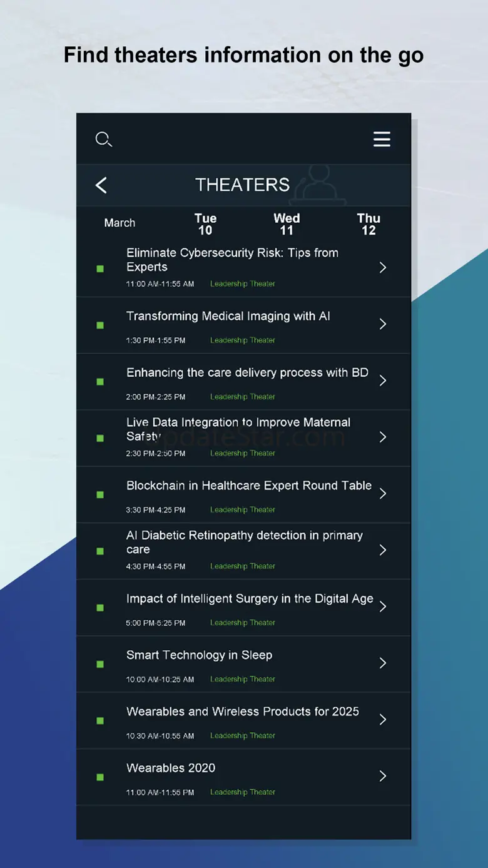Expand Enhancing the care delivery process chevron
Screen dimensions: 488x868
click(383, 380)
